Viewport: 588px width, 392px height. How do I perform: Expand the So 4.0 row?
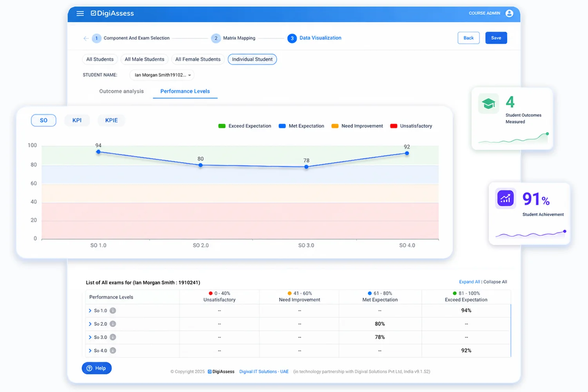click(x=90, y=350)
